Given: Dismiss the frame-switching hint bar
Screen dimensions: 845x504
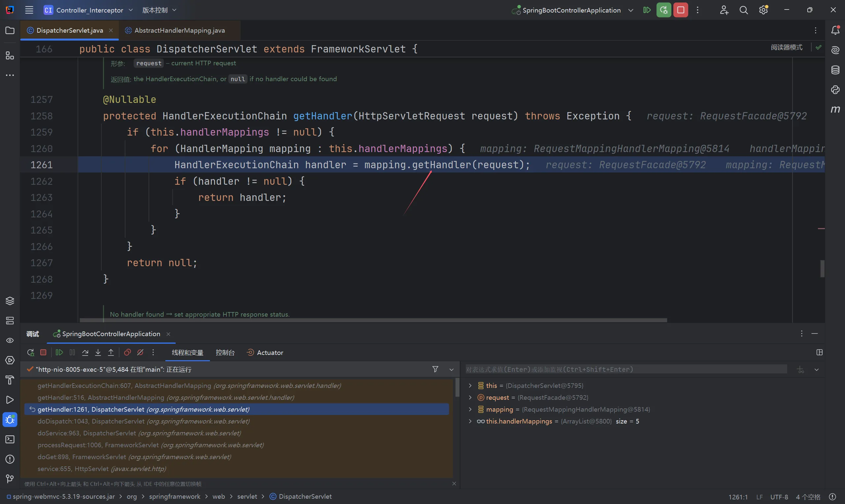Looking at the screenshot, I should tap(454, 484).
